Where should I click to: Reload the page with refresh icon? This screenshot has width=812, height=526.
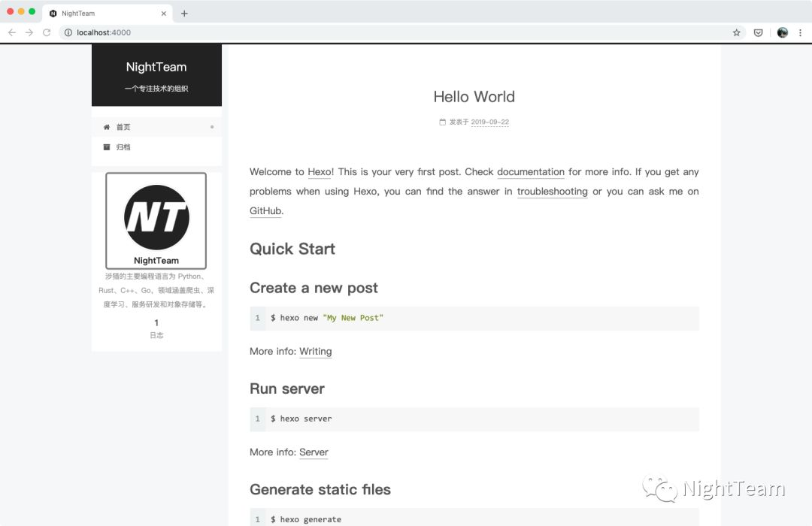[47, 32]
